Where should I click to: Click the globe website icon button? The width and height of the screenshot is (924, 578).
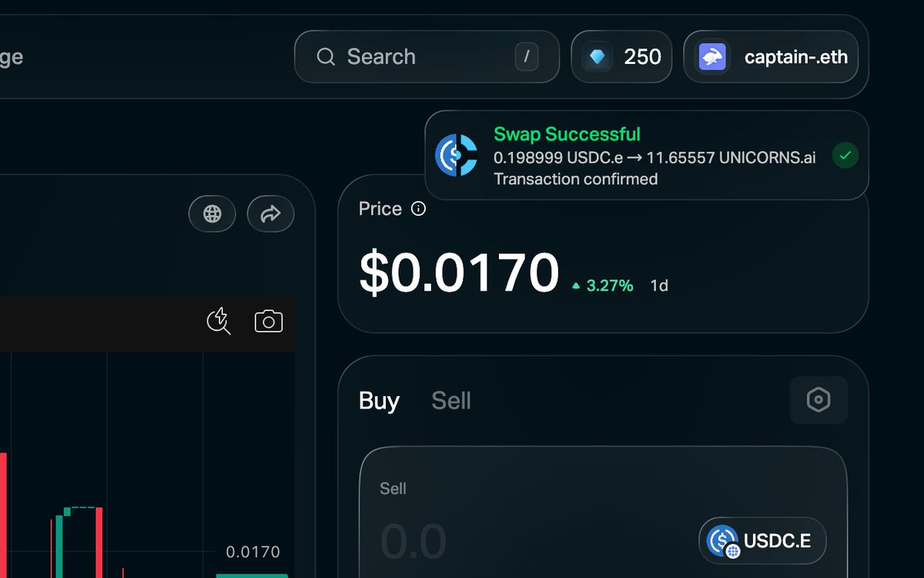point(213,213)
